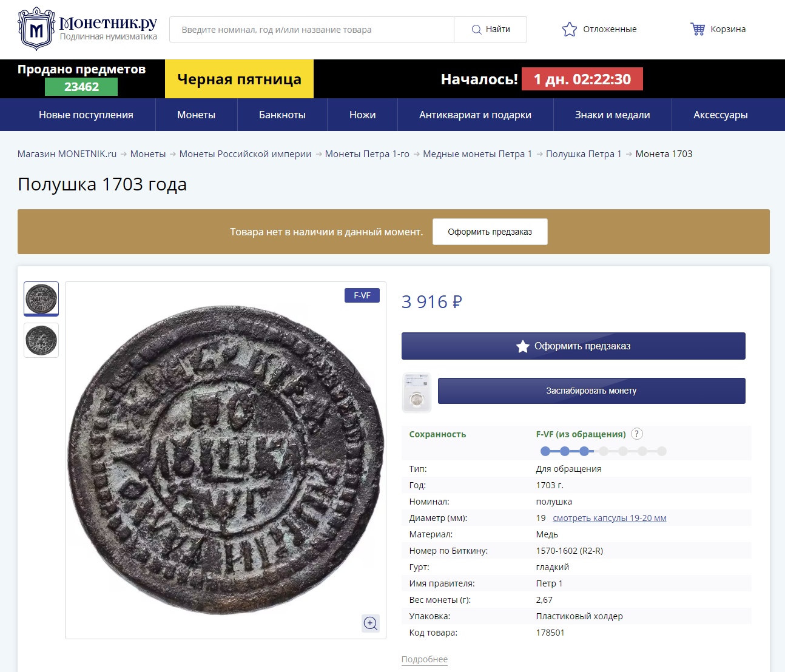Click the third dot on condition scale
The image size is (785, 672).
pos(584,451)
